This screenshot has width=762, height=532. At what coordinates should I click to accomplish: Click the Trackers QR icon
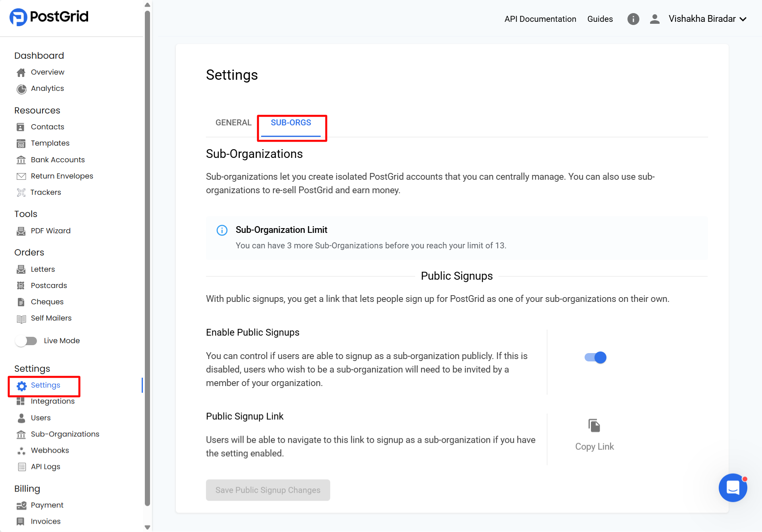click(x=21, y=193)
